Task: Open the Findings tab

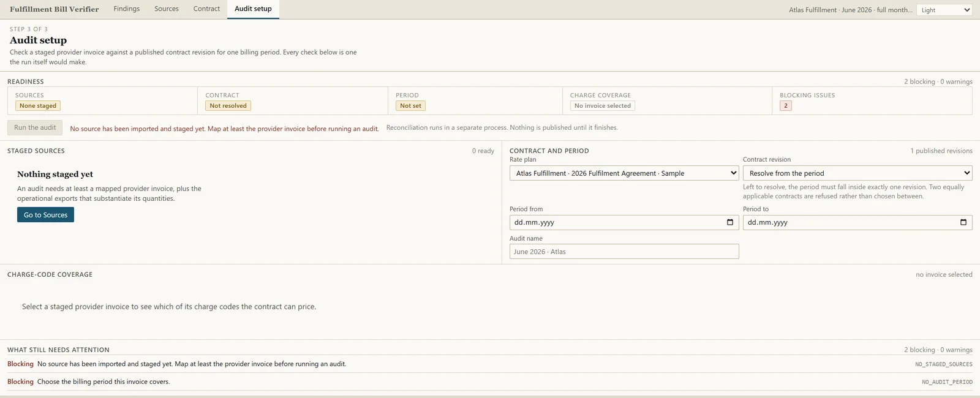Action: 127,9
